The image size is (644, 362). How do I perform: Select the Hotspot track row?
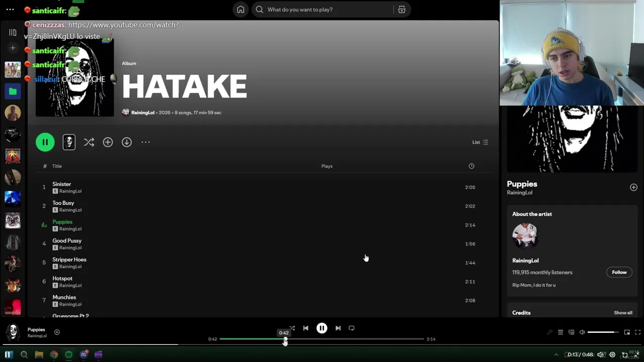point(263,282)
